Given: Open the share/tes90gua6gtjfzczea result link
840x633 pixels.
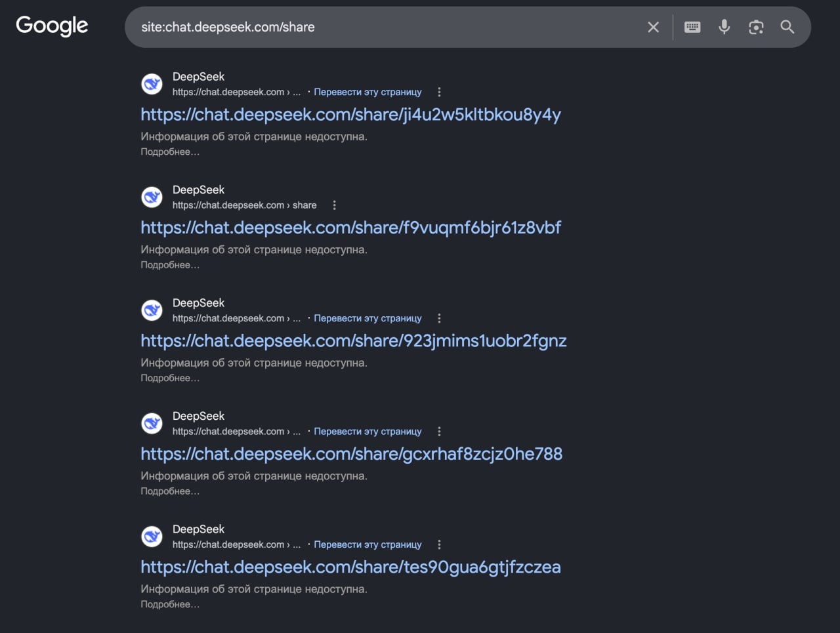Looking at the screenshot, I should click(351, 567).
